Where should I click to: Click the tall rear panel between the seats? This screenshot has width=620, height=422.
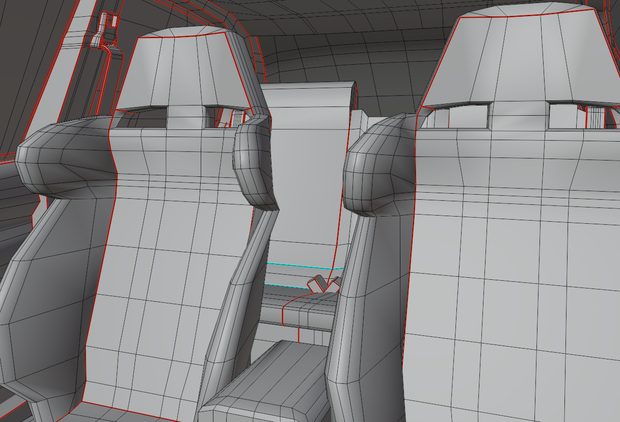[306, 166]
